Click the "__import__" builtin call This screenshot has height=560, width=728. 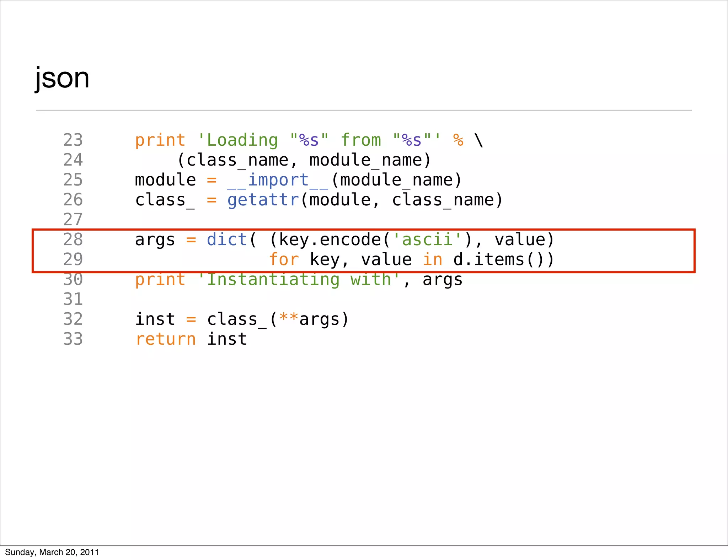pos(278,180)
